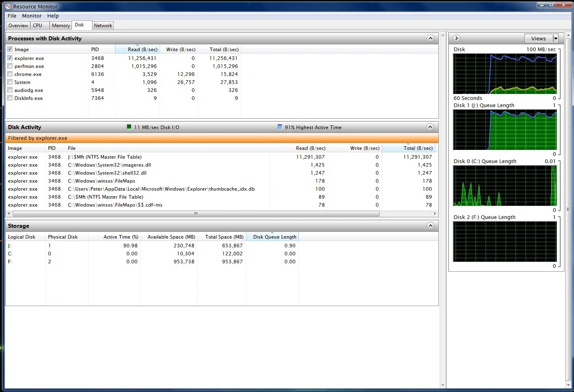Collapse the graphs pane with arrow button
This screenshot has width=574, height=392.
tap(456, 38)
